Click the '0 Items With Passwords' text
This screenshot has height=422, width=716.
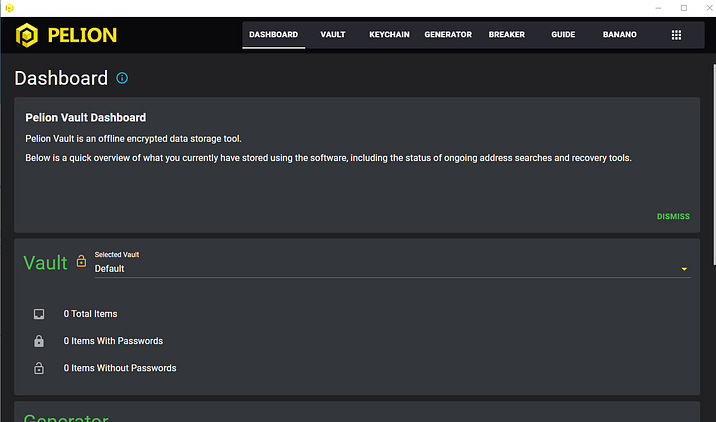[x=113, y=341]
